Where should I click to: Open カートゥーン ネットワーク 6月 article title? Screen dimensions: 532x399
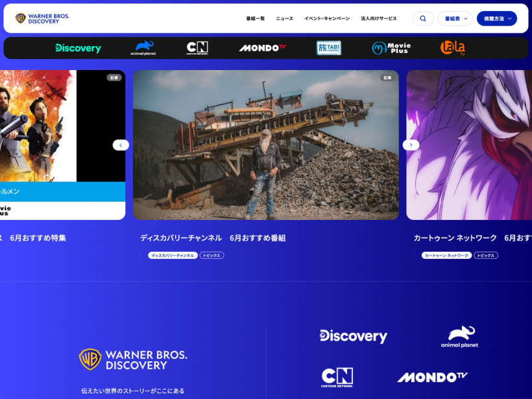[472, 238]
